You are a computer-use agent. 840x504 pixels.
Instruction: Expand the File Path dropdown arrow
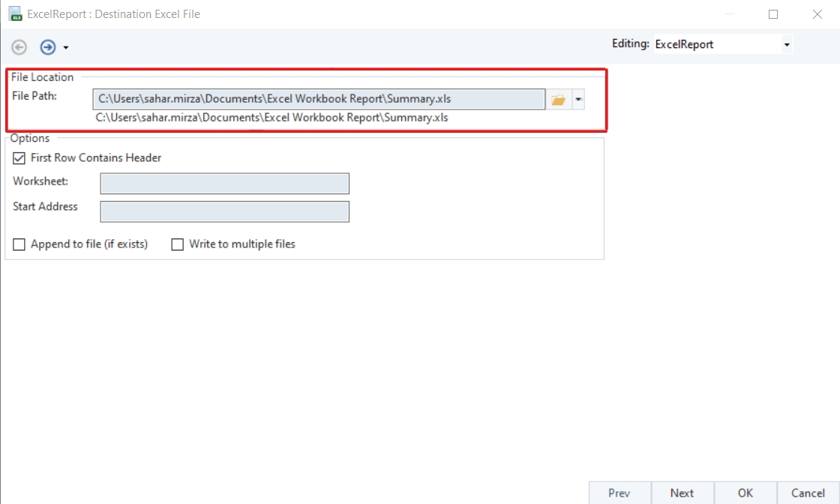click(577, 100)
